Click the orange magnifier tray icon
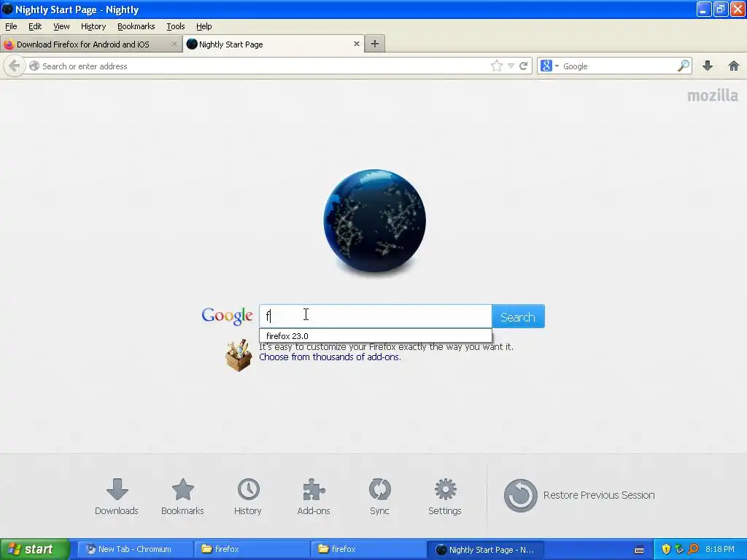747x560 pixels. 693,549
